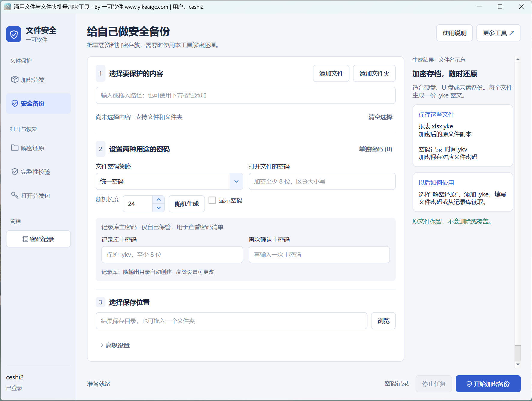The height and width of the screenshot is (401, 532).
Task: Click the app icon in the title bar
Action: coord(8,7)
